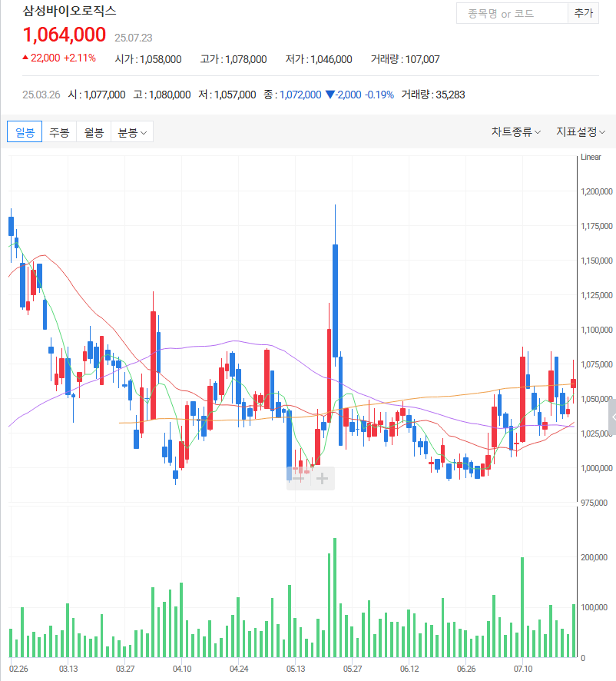616x681 pixels.
Task: Click the 삼성바이오로직스 stock name
Action: (69, 11)
